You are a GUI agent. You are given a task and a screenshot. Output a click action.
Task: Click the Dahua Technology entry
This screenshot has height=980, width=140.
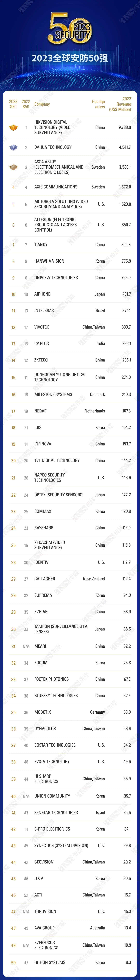53,147
